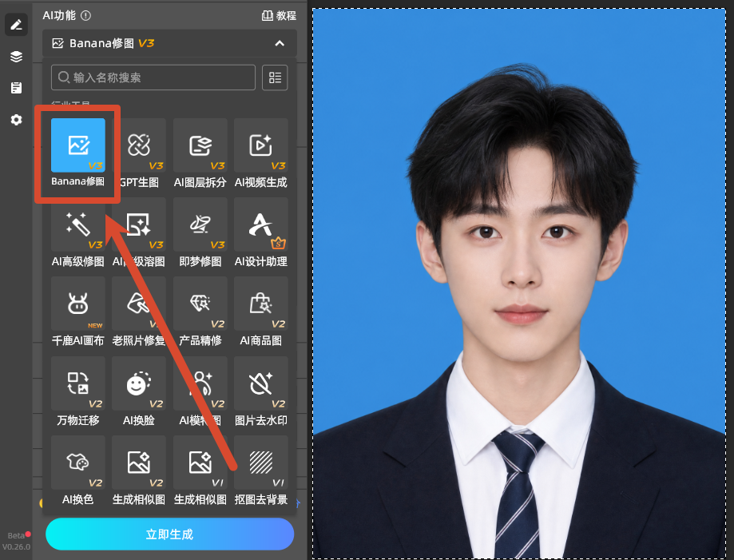Open the AI模特图 tool

click(x=200, y=383)
